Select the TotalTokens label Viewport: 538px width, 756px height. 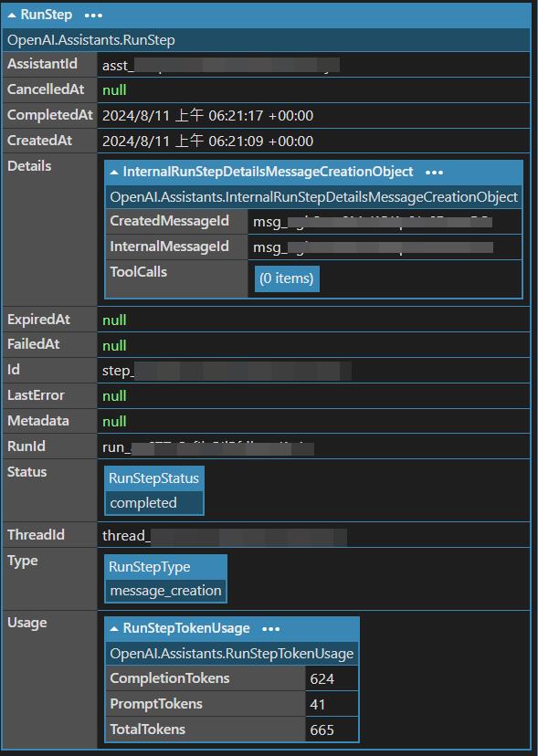pos(148,729)
